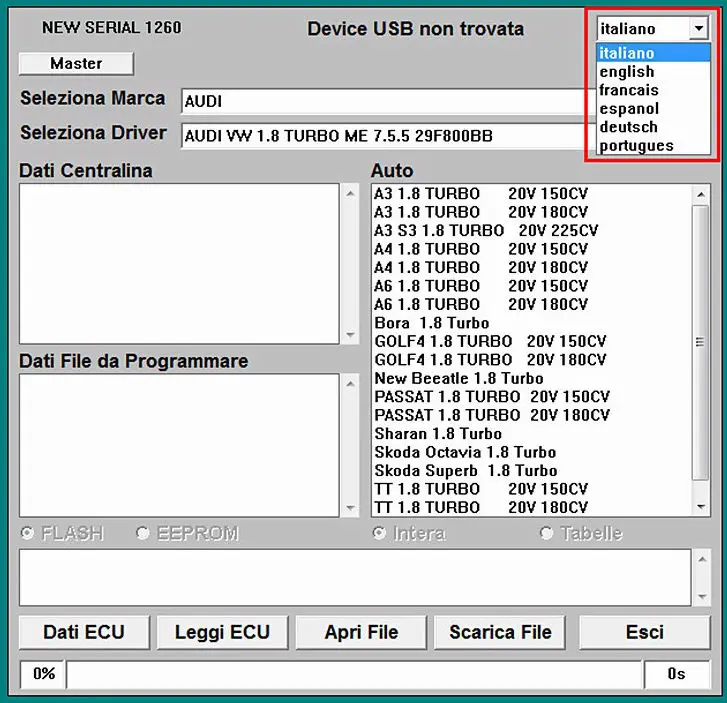727x703 pixels.
Task: Switch language to portugues
Action: [x=653, y=145]
